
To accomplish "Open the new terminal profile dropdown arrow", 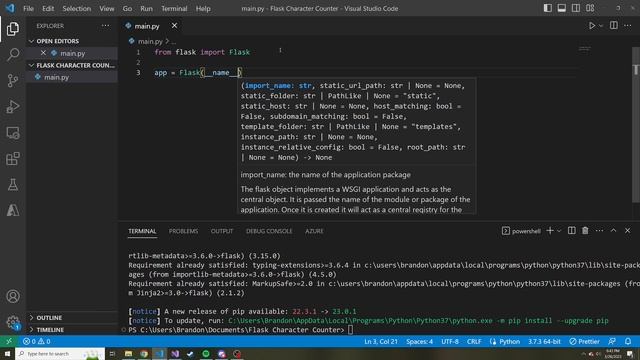I will tap(559, 231).
